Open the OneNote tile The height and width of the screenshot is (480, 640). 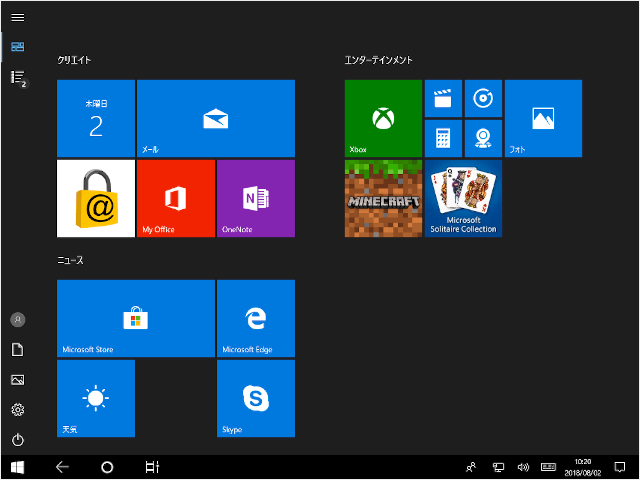[x=256, y=198]
